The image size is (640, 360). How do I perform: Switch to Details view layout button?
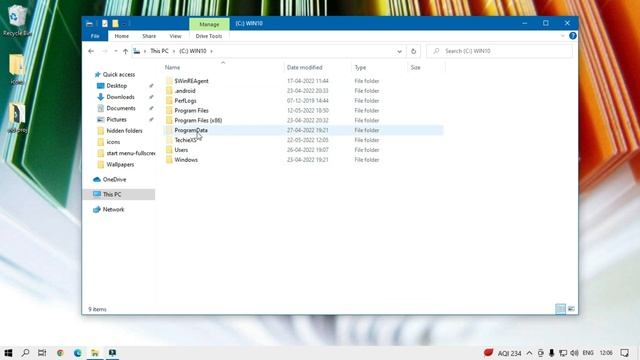[560, 309]
